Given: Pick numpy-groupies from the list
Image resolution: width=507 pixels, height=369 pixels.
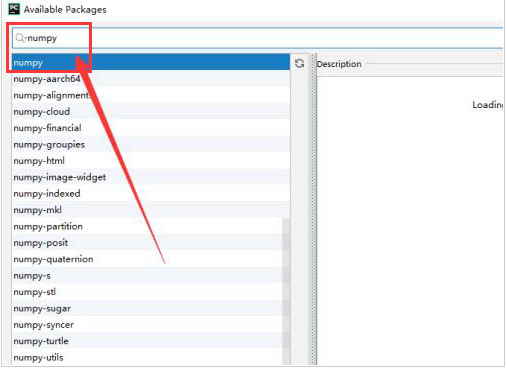Looking at the screenshot, I should pyautogui.click(x=151, y=144).
